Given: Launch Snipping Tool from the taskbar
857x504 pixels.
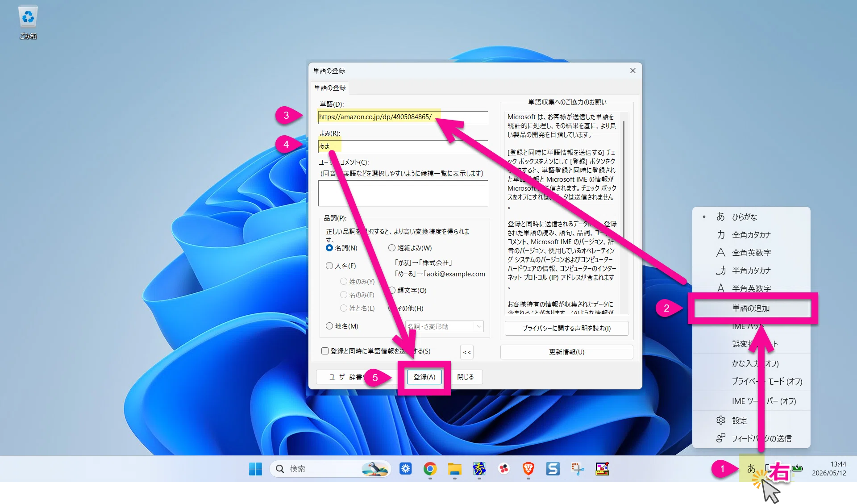Looking at the screenshot, I should pos(577,469).
